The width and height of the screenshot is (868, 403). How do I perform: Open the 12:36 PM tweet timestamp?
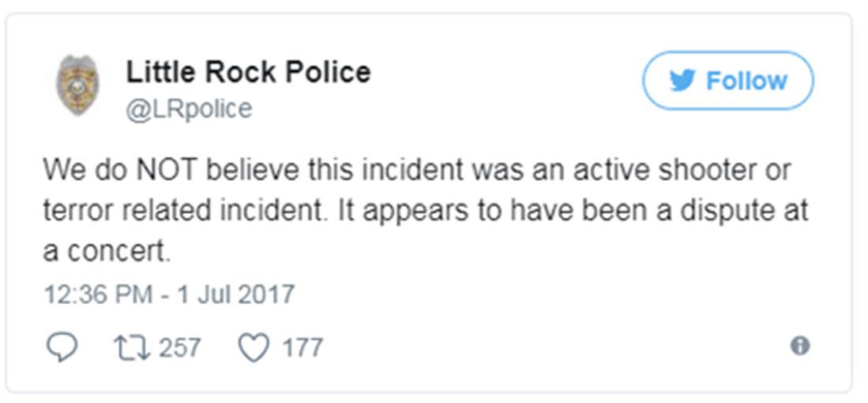97,294
